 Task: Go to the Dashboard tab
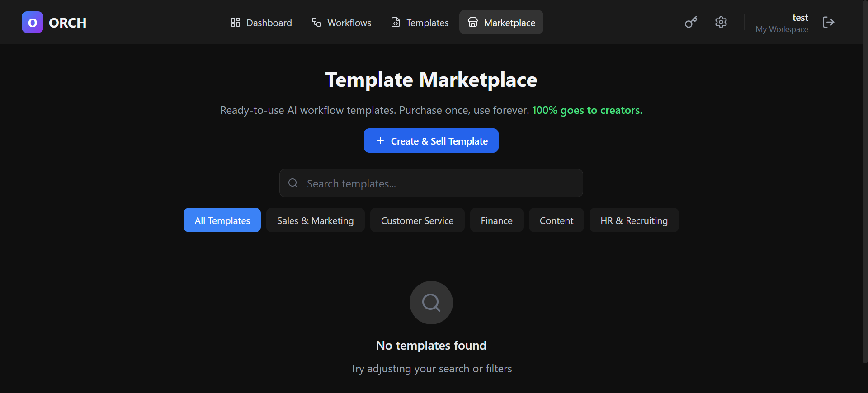[x=261, y=22]
